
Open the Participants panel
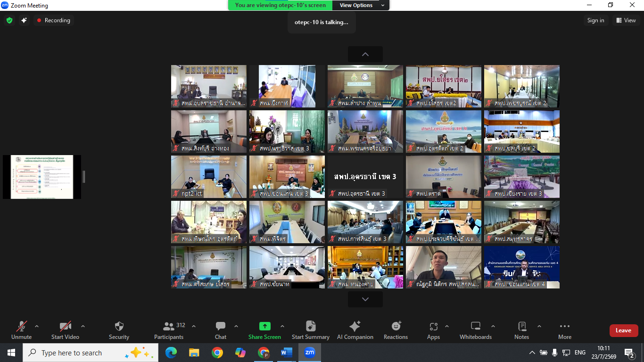168,330
